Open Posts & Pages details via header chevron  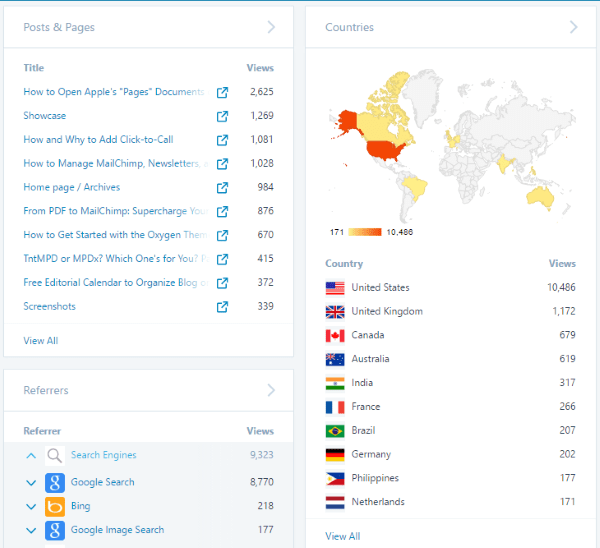271,27
